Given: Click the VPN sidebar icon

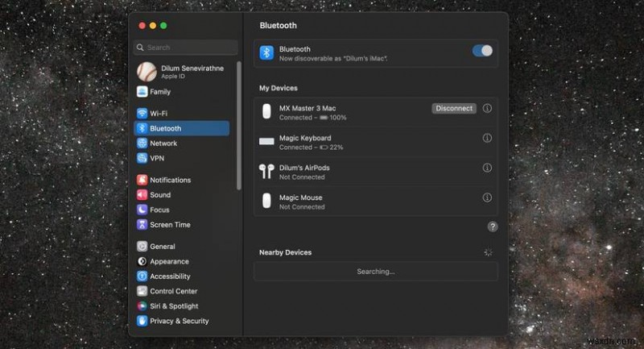Looking at the screenshot, I should (x=142, y=158).
